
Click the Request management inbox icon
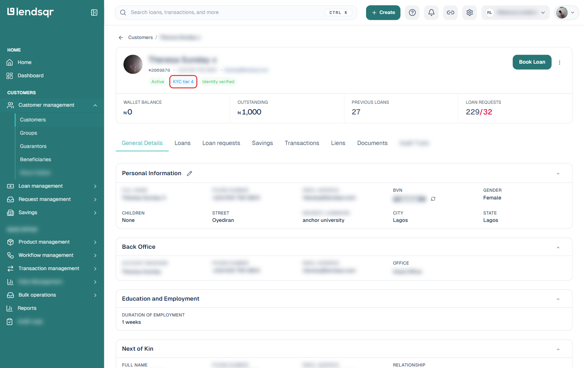(10, 199)
